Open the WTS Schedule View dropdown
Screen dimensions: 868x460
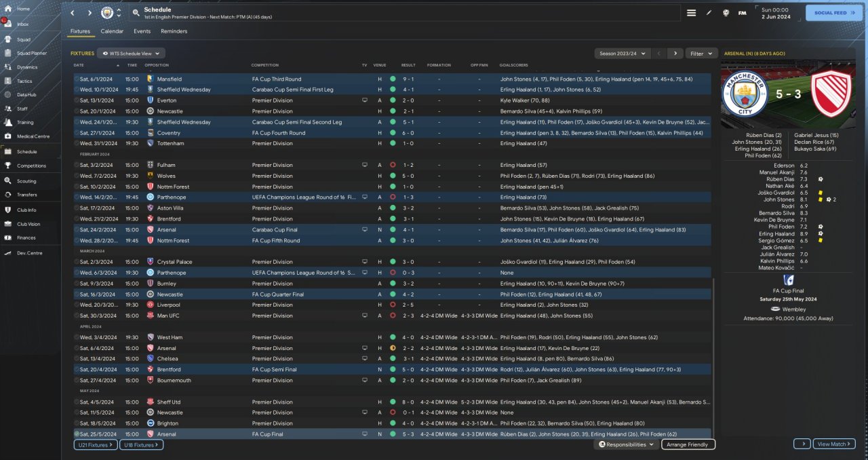pyautogui.click(x=131, y=53)
